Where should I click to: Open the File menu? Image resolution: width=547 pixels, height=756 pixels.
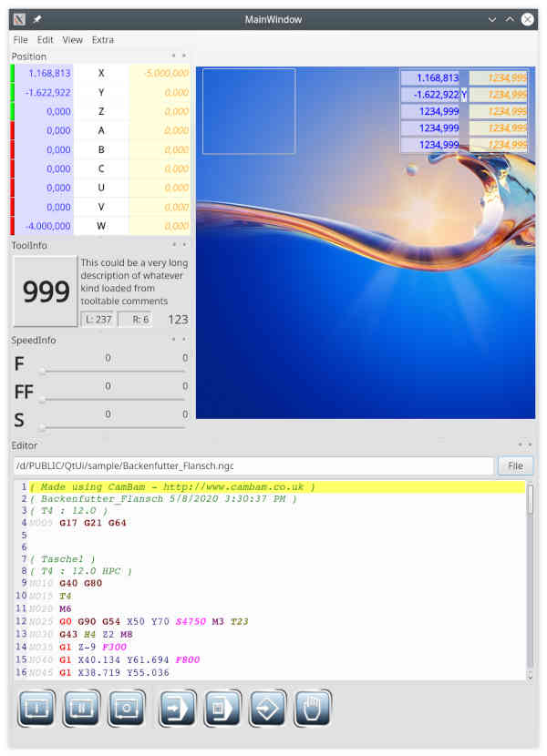tap(20, 40)
